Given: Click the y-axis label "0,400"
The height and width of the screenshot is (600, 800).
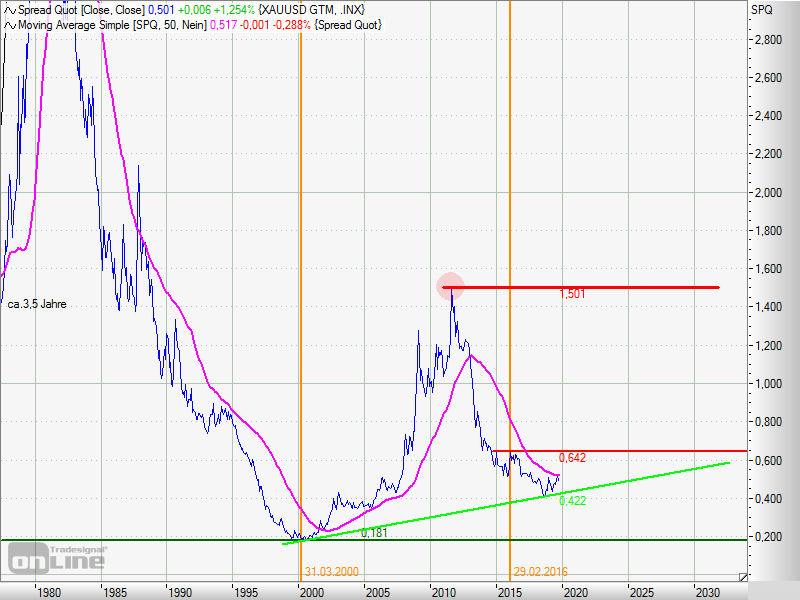Looking at the screenshot, I should click(x=768, y=498).
